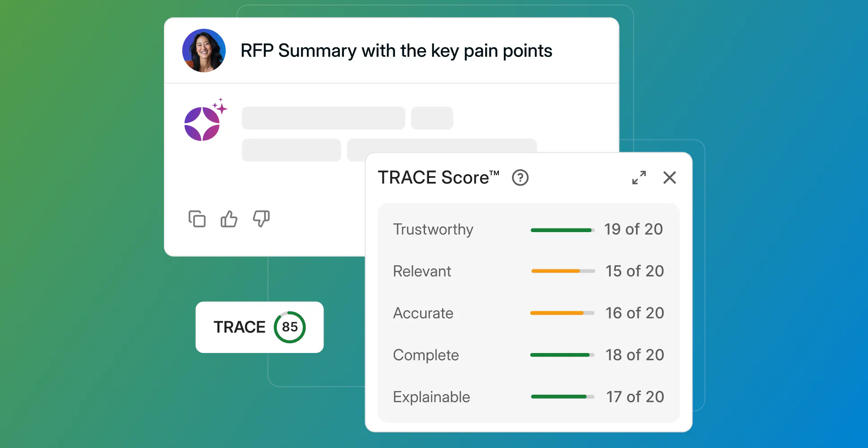The image size is (868, 448).
Task: Expand the Explainable score details
Action: (431, 397)
